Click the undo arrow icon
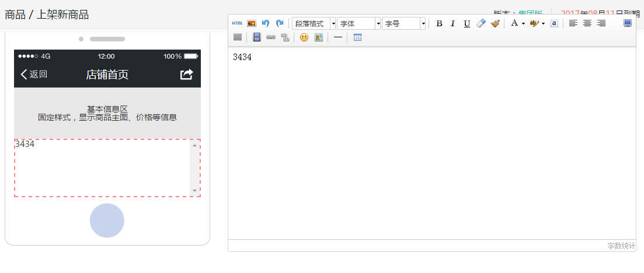 pyautogui.click(x=266, y=23)
